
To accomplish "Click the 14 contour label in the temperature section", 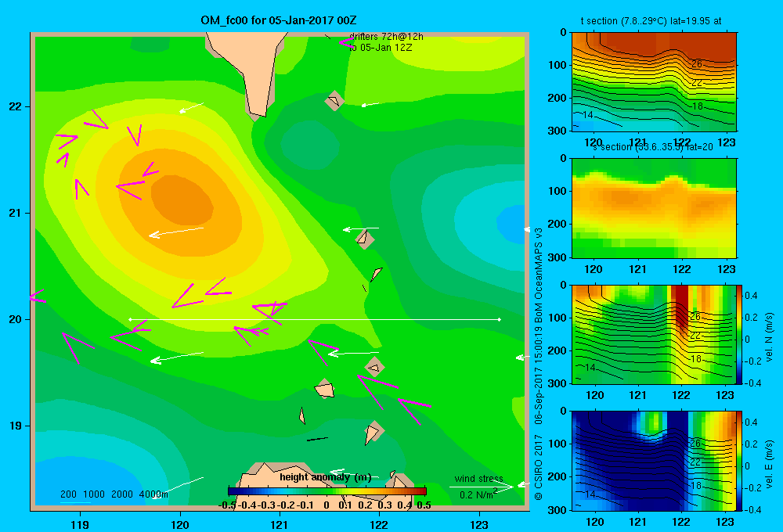I will click(588, 115).
